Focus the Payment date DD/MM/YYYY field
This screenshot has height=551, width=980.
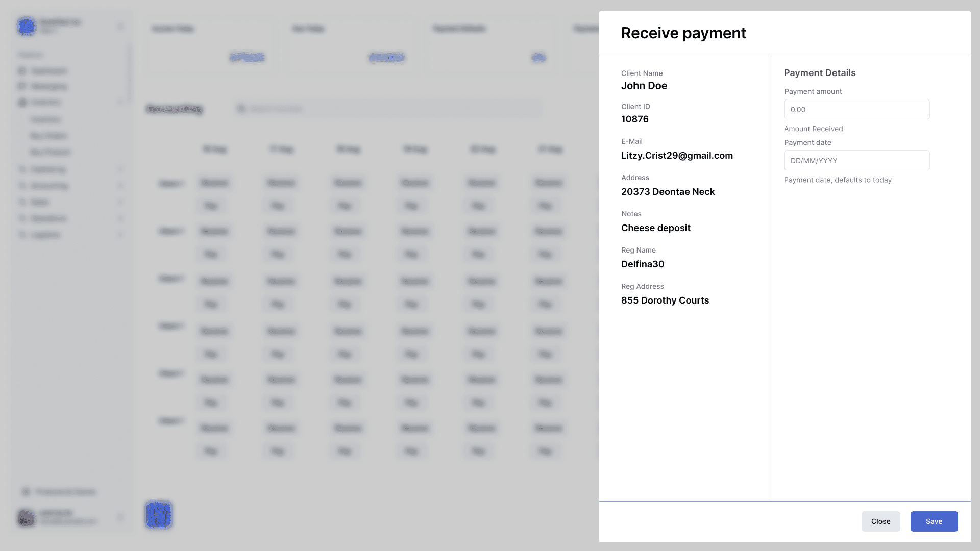(856, 160)
